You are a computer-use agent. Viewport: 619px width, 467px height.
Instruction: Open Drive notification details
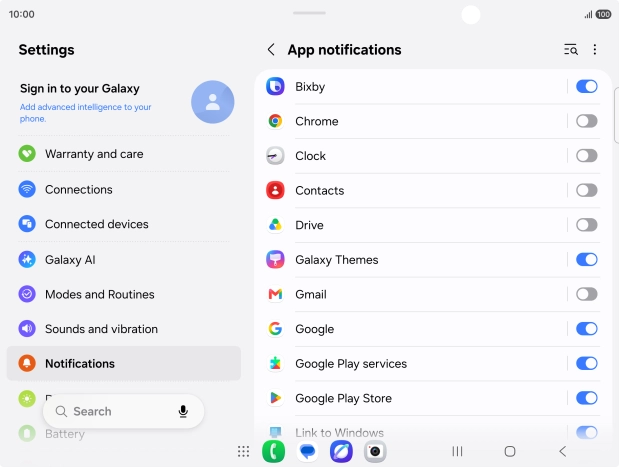point(411,225)
